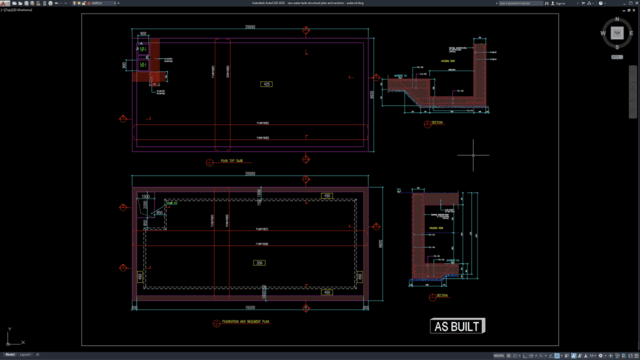640x360 pixels.
Task: Click the status bar Customization menu icon
Action: pyautogui.click(x=636, y=356)
